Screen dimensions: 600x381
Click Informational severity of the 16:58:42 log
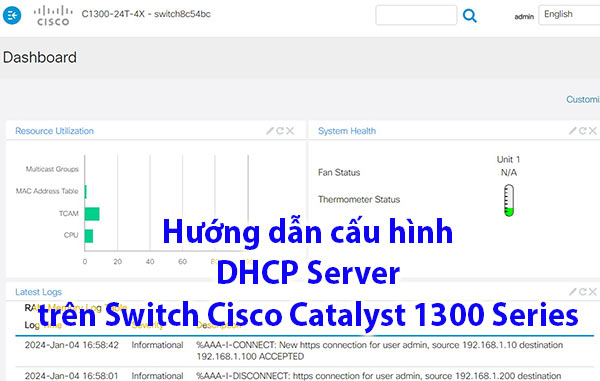pos(157,345)
